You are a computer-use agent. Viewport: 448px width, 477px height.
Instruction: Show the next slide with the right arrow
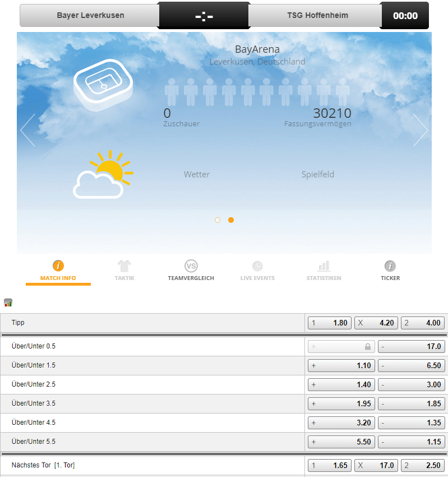click(x=421, y=130)
